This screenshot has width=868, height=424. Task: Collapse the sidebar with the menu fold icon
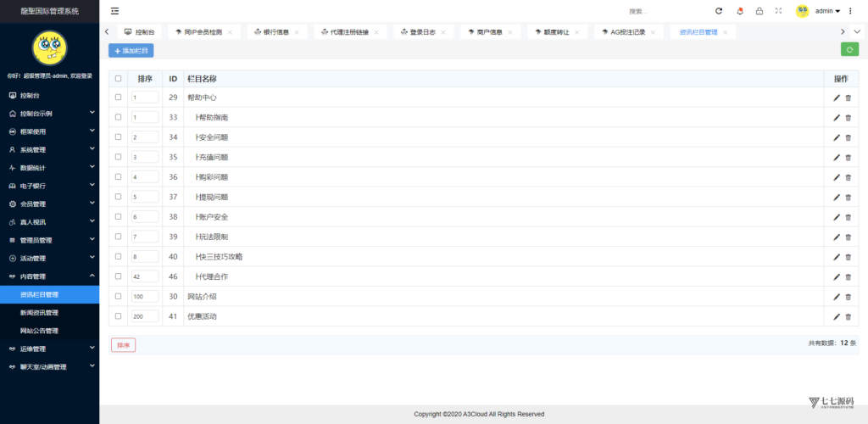(114, 11)
